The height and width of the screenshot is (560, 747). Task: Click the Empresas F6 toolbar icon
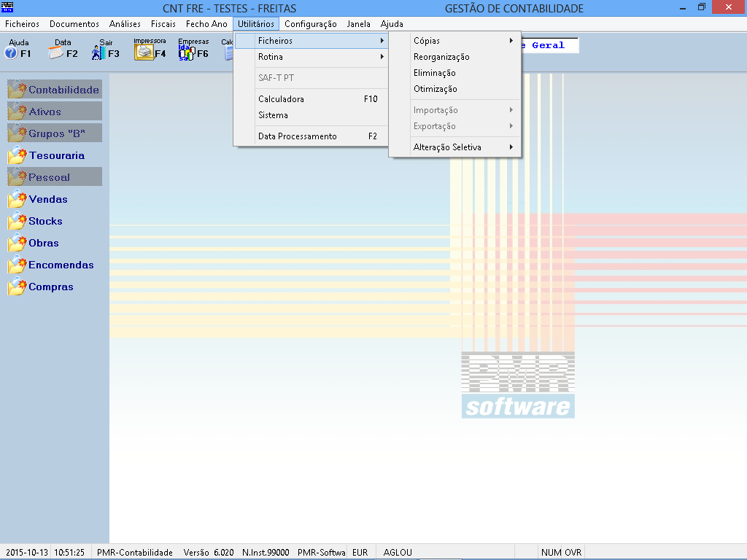tap(187, 52)
